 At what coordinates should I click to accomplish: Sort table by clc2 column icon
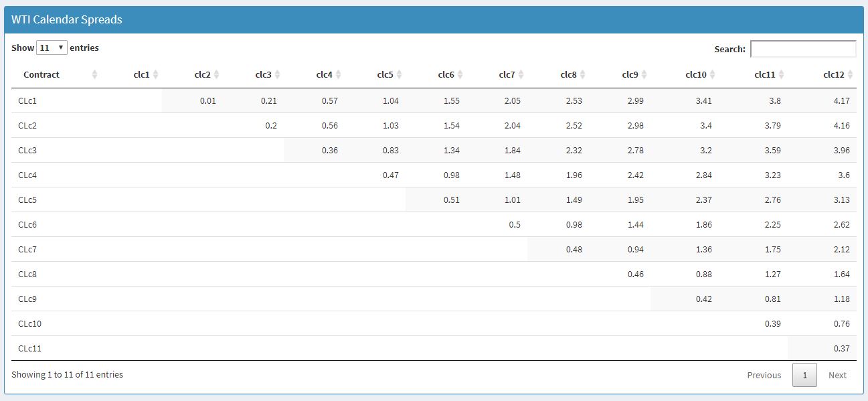216,74
